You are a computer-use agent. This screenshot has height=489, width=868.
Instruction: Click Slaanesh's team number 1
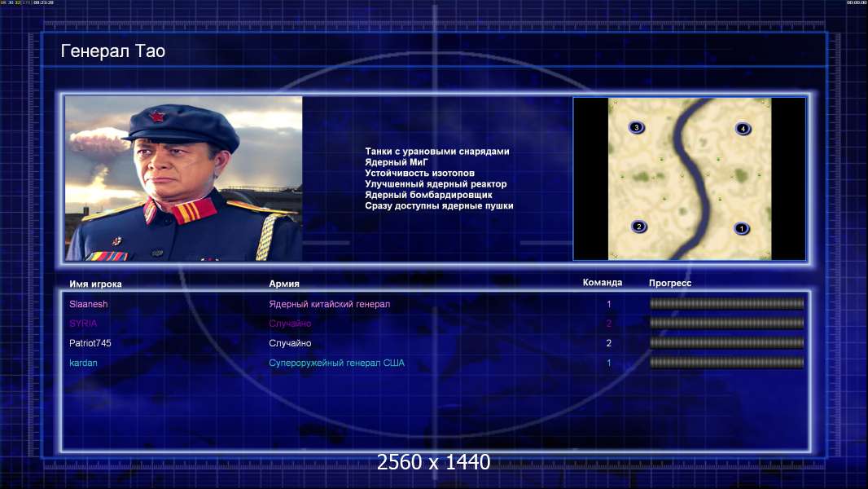click(x=609, y=304)
